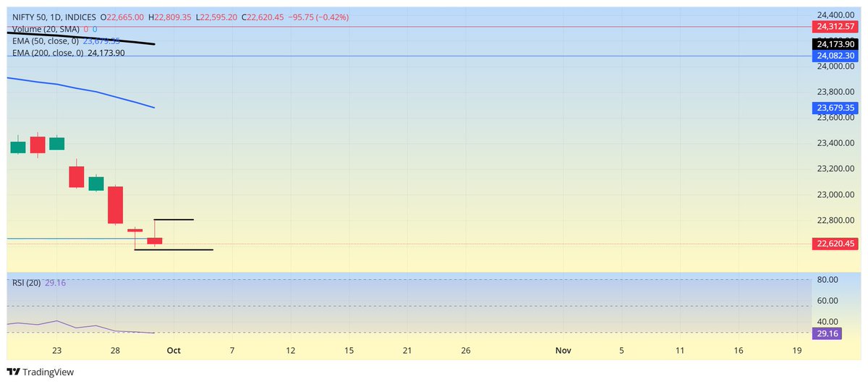Click the Volume (20, SMA) indicator legend

[44, 29]
